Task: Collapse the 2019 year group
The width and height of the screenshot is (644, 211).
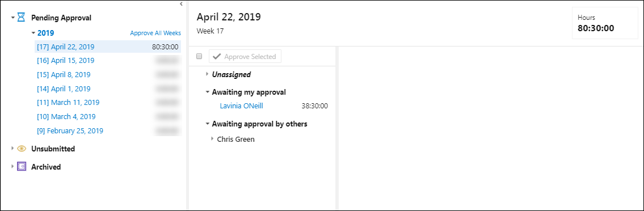Action: click(x=33, y=33)
